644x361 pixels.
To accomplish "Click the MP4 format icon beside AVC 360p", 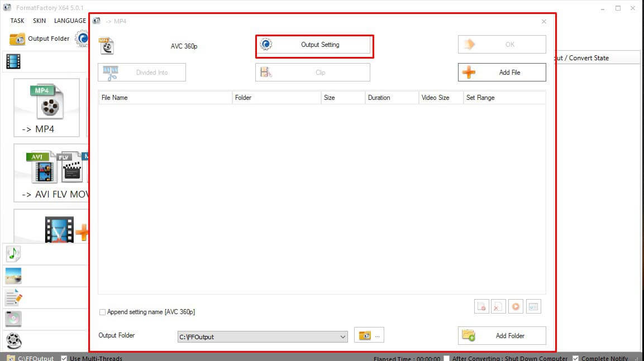I will [106, 46].
